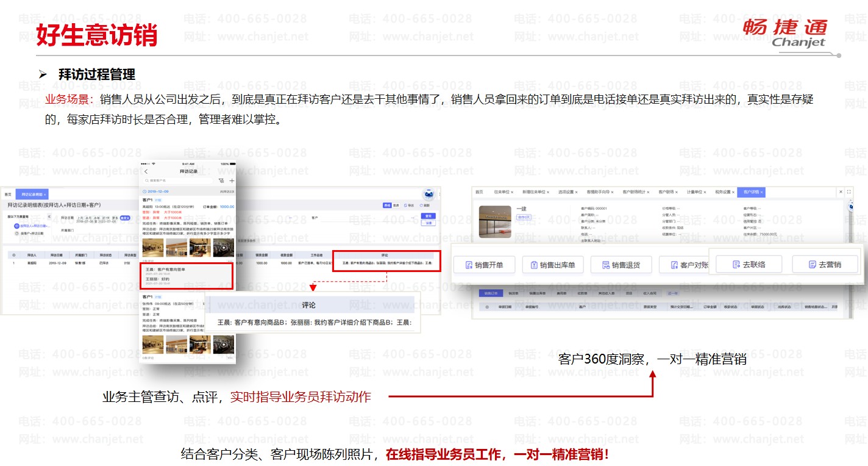Open the 首页 tab in customer detail window
The height and width of the screenshot is (466, 868).
click(x=479, y=192)
